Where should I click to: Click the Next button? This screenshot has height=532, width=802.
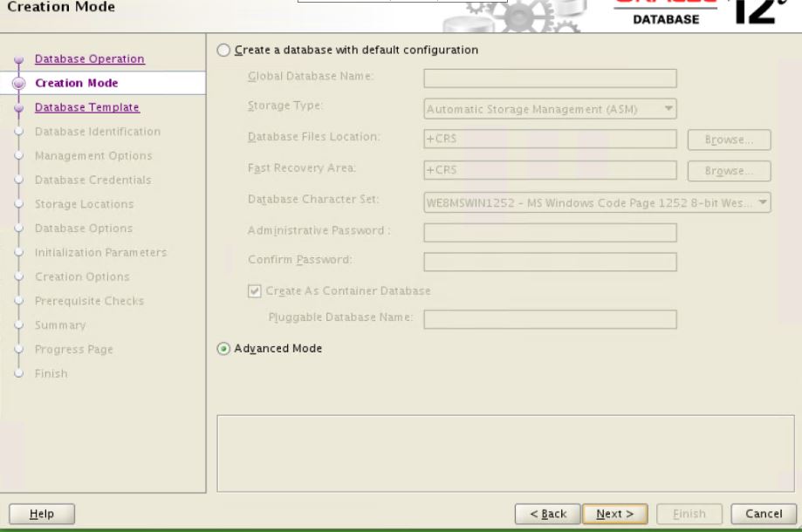click(x=614, y=514)
